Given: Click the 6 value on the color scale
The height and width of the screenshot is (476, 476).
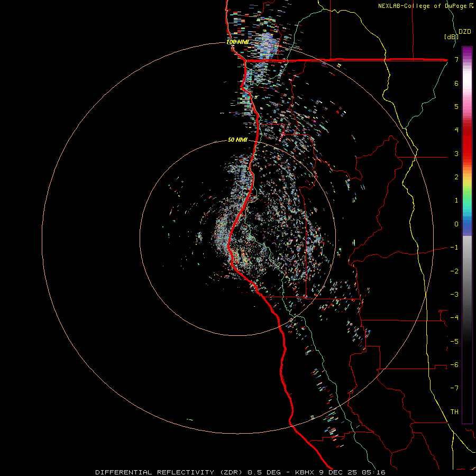Looking at the screenshot, I should coord(456,83).
